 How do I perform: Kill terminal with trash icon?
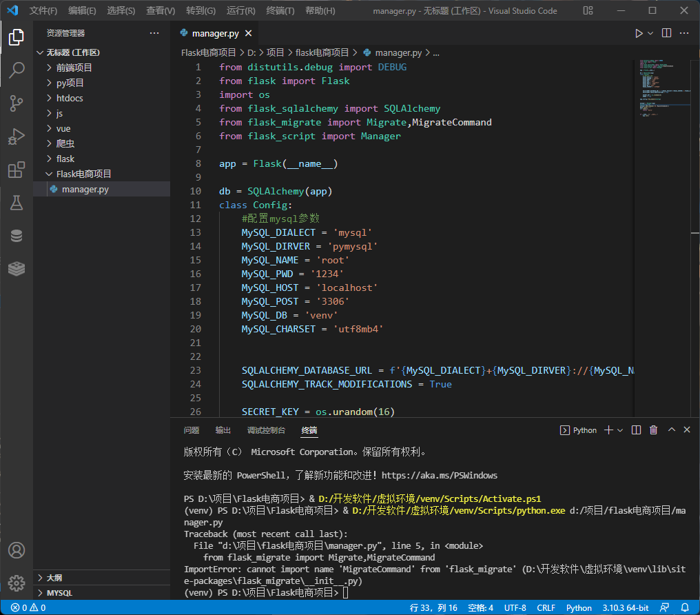point(654,430)
